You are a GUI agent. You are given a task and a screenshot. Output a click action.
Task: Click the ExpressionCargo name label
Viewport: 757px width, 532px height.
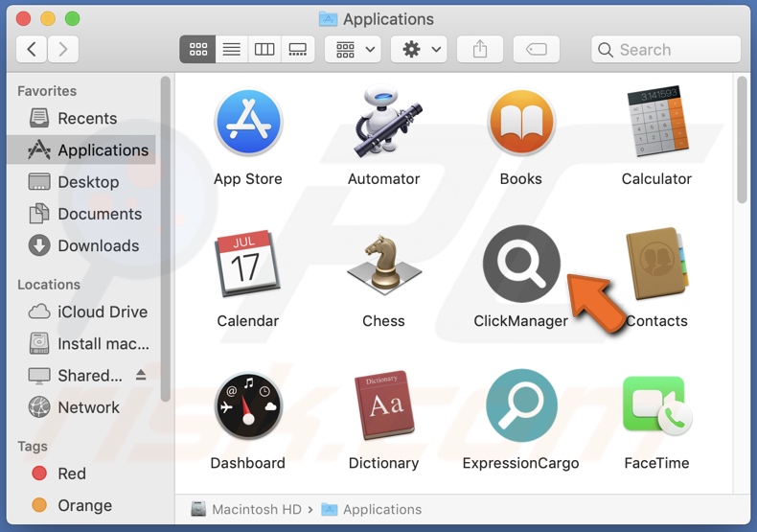tap(521, 463)
